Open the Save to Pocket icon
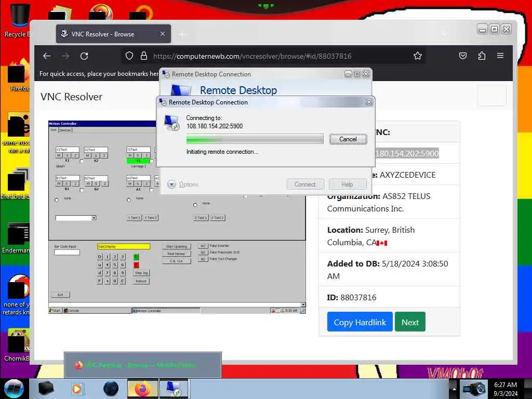 tap(463, 56)
